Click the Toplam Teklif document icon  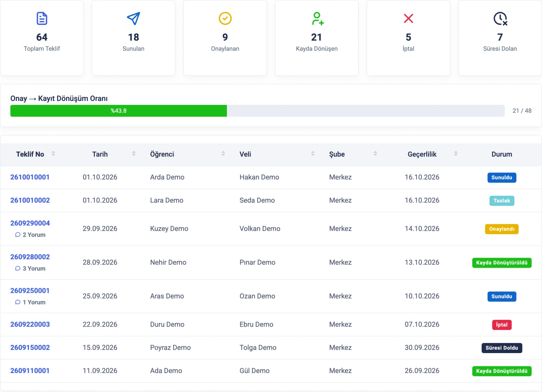42,18
